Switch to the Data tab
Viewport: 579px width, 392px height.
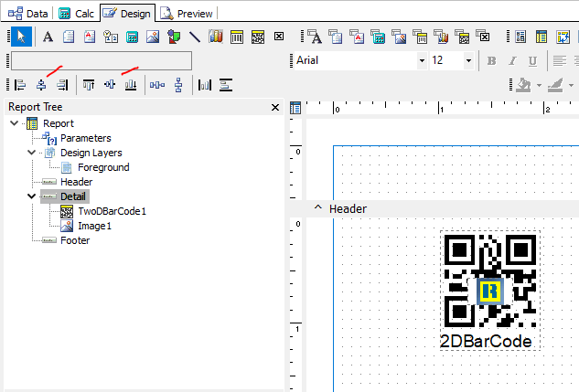coord(28,14)
